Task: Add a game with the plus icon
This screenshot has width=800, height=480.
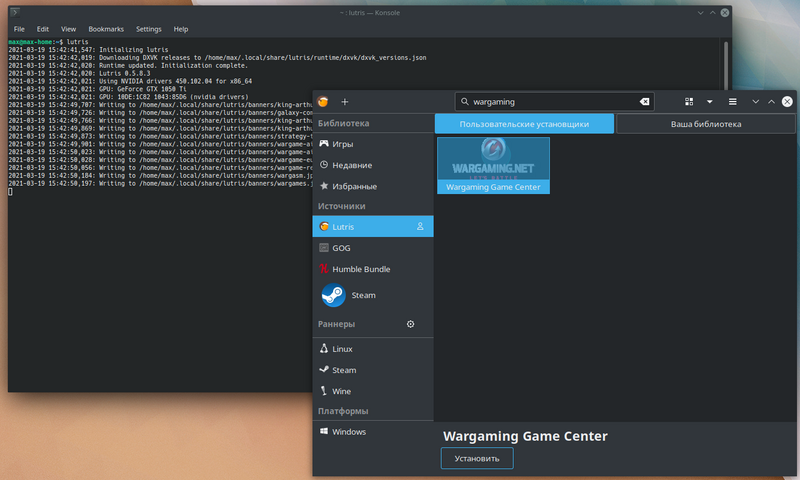Action: pos(345,102)
